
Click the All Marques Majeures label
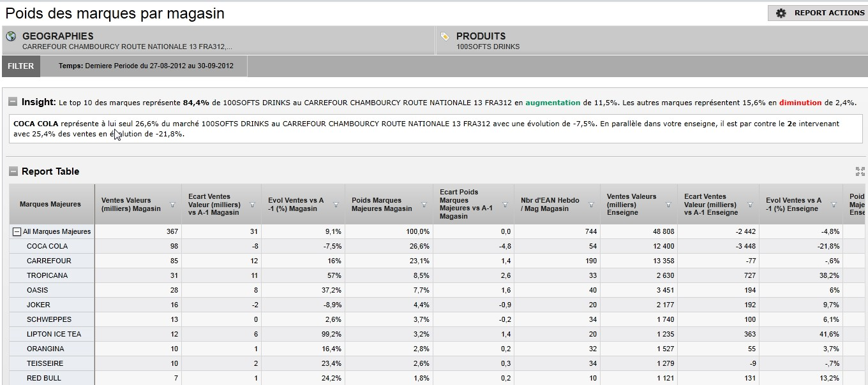point(57,231)
